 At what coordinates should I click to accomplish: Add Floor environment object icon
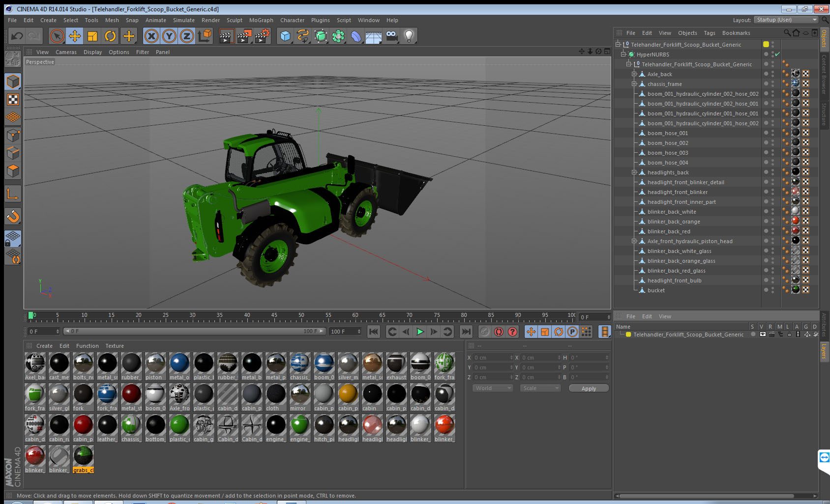coord(374,36)
